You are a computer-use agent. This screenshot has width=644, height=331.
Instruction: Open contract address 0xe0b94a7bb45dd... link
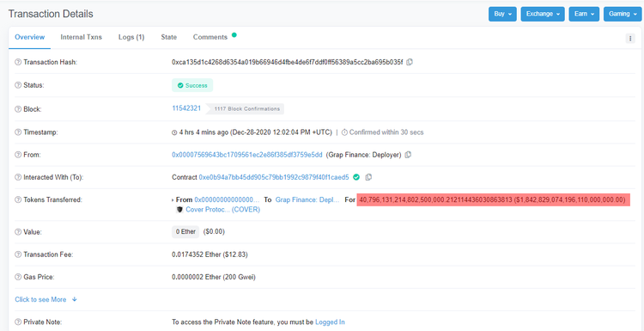[274, 177]
